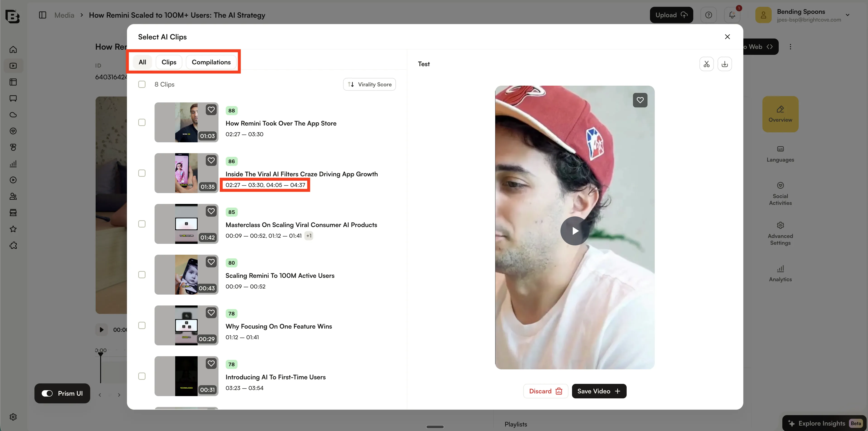Open settings gear at sidebar bottom
Screen dimensions: 868x431
(x=13, y=417)
